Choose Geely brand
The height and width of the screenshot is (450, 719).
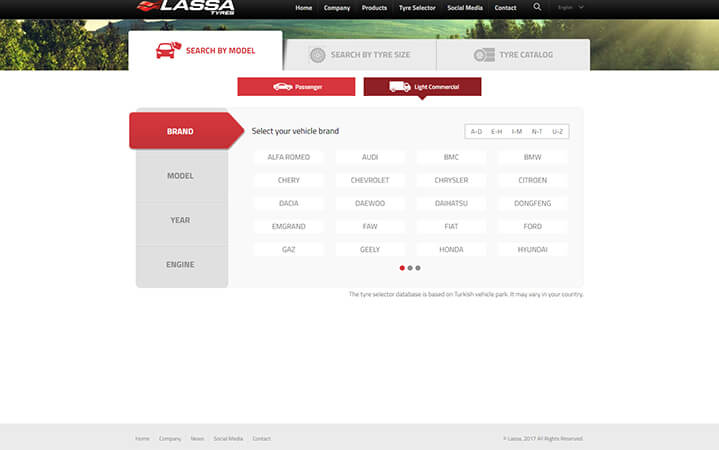[370, 250]
